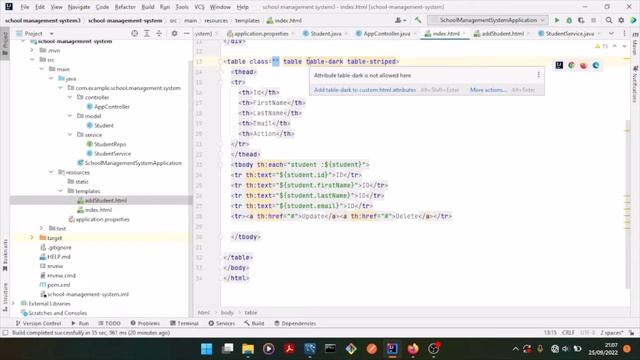This screenshot has height=360, width=640.
Task: Open the SchoolManagementSystemApplication run configuration dropdown
Action: 488,20
